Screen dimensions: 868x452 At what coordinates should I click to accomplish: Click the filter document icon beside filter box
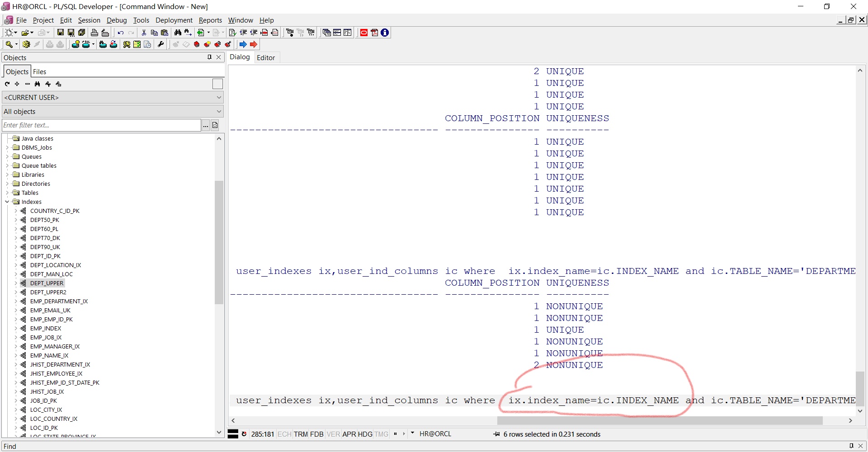tap(215, 125)
